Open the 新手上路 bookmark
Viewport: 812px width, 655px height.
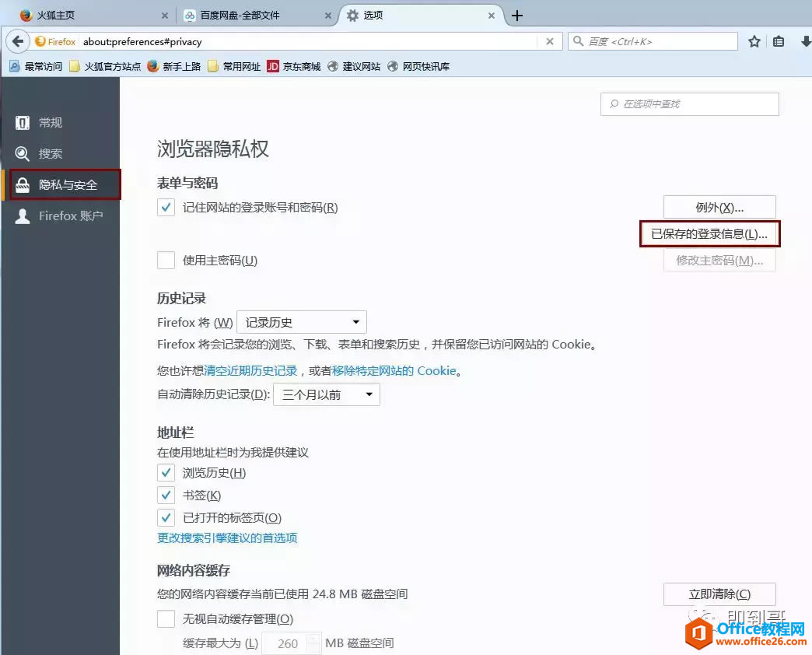click(x=174, y=66)
